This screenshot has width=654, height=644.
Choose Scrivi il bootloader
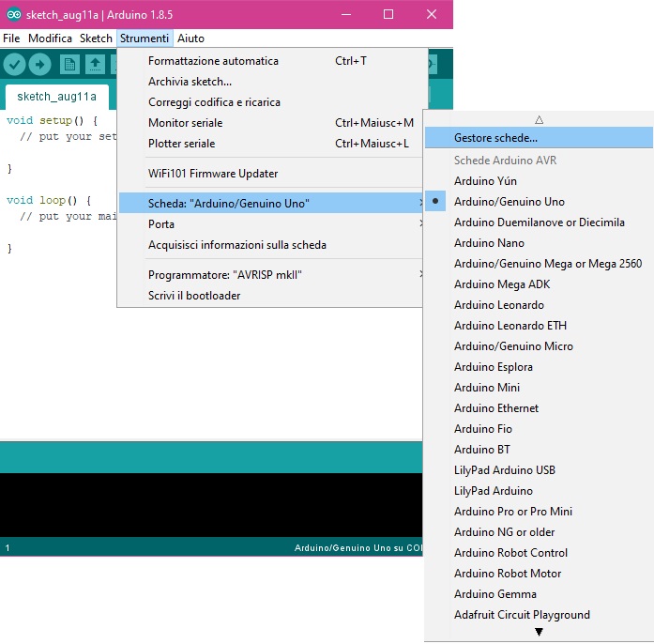point(270,296)
